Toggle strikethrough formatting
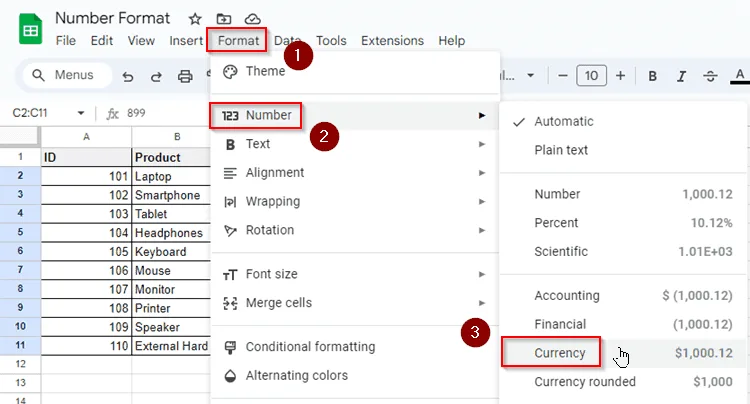 coord(710,76)
